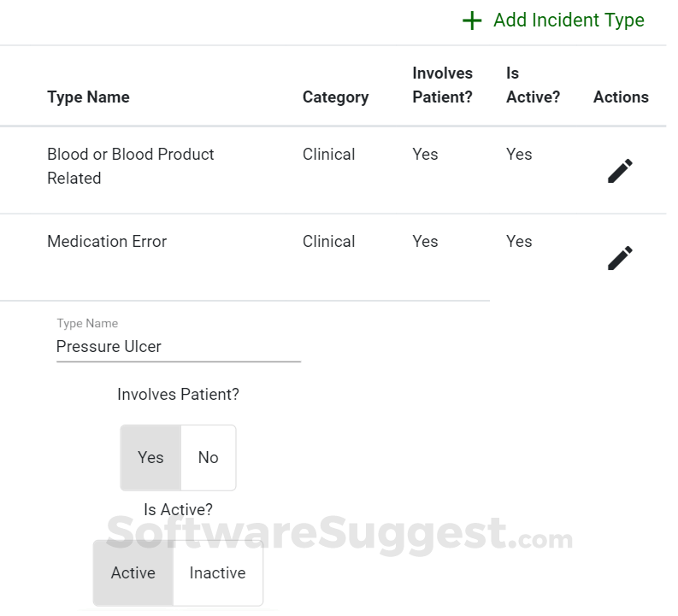Screen dimensions: 678x616
Task: Click the Type Name column header
Action: (88, 97)
